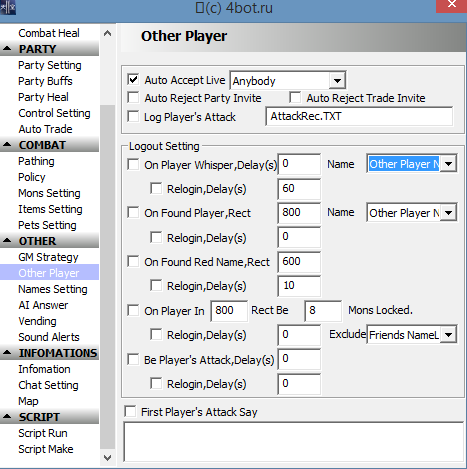Select Policy in sidebar
This screenshot has width=467, height=469.
point(32,177)
